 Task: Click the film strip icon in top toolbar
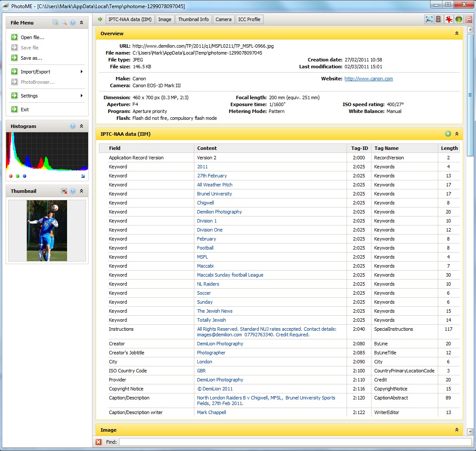(439, 19)
